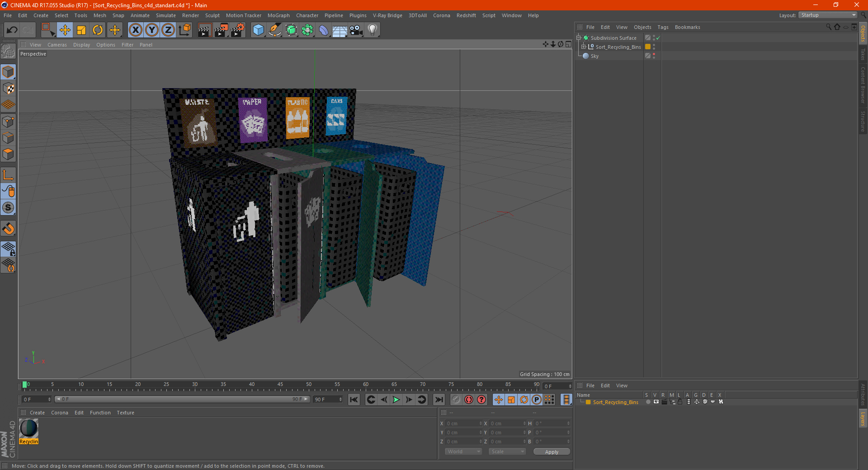Toggle coordinate system icon
This screenshot has width=868, height=470.
[185, 30]
